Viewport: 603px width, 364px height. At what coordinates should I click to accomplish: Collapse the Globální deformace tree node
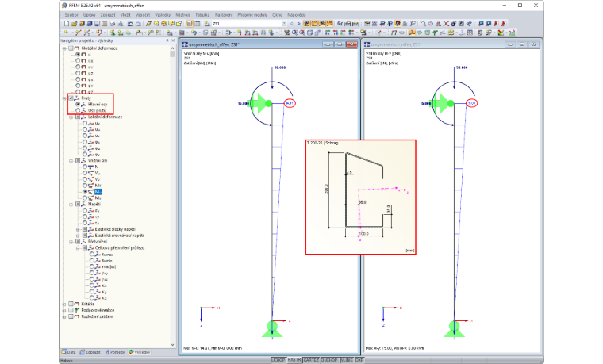point(64,48)
